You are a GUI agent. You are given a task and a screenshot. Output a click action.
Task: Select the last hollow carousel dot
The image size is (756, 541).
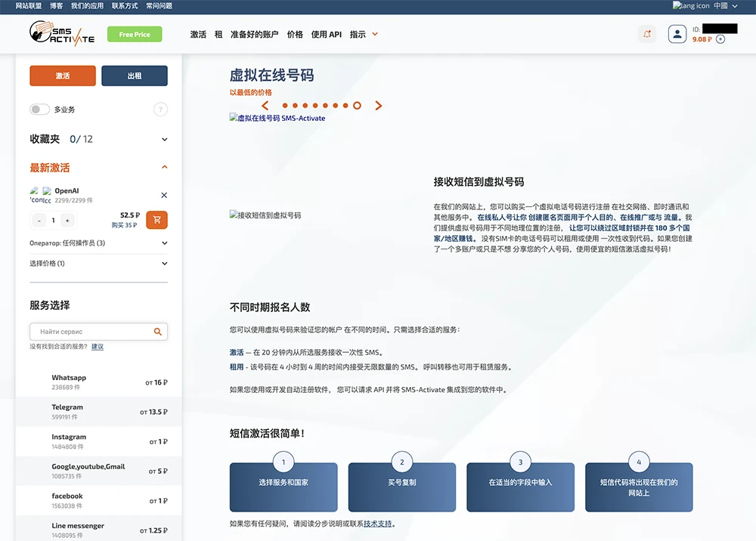click(x=357, y=106)
